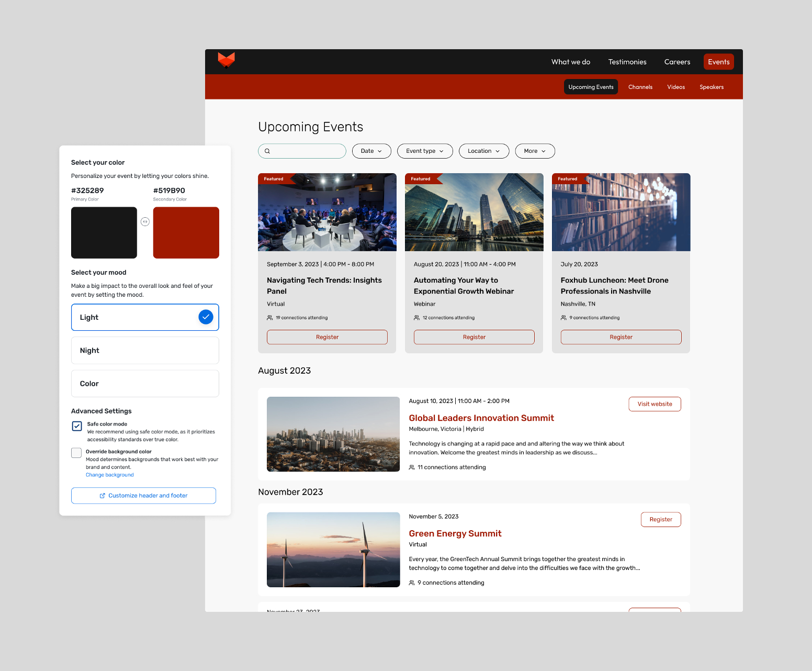Open What we do menu item
812x671 pixels.
(571, 62)
